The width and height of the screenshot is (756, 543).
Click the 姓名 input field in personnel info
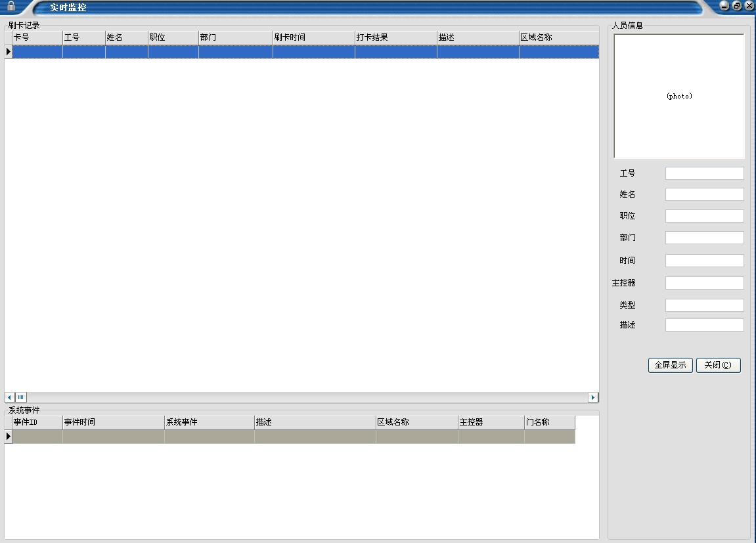tap(704, 194)
